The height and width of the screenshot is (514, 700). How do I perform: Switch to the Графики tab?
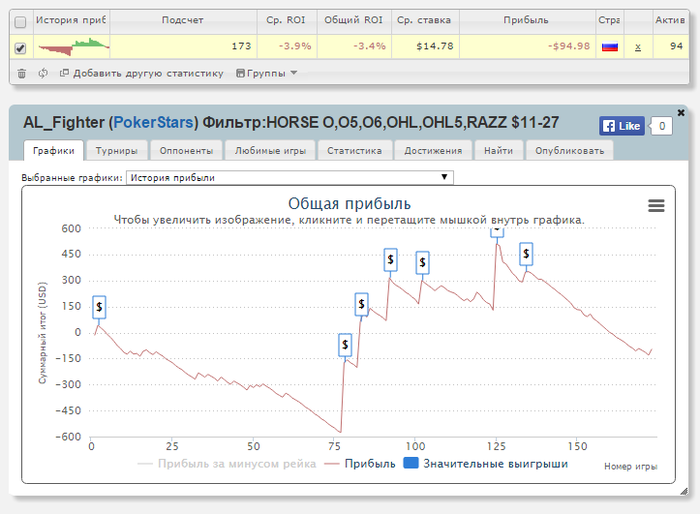pyautogui.click(x=54, y=150)
